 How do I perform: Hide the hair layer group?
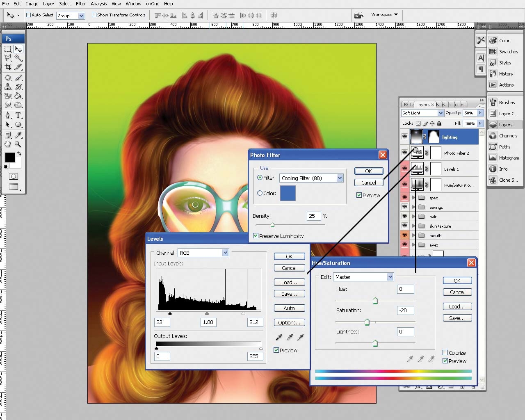tap(404, 216)
